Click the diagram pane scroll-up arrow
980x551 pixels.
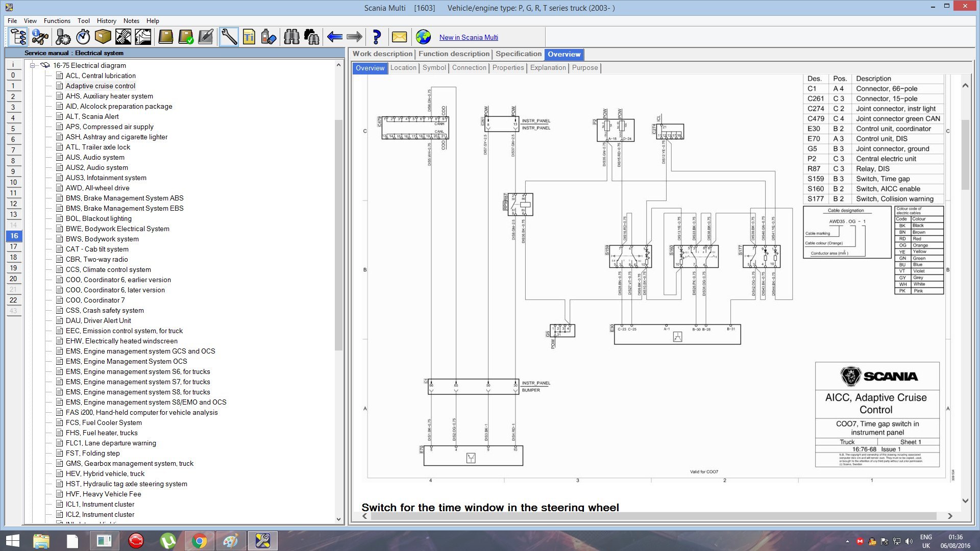(x=965, y=86)
